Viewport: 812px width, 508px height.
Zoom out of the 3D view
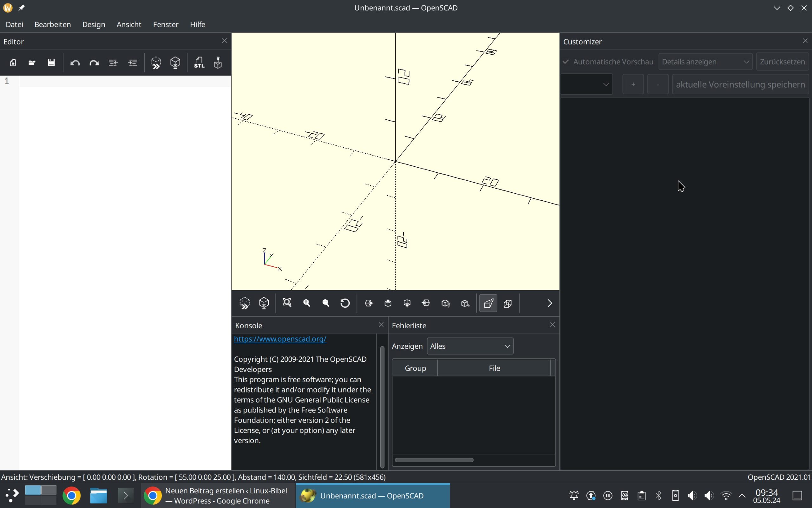tap(326, 303)
